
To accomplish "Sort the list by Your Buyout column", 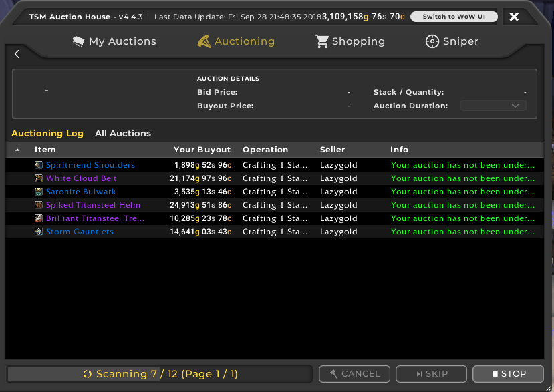I will 202,150.
